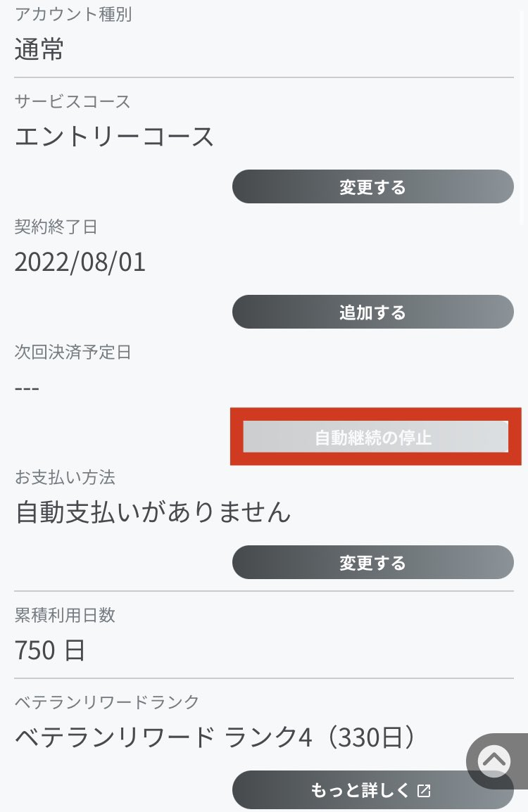Click the エントリーコース service course text
Screen dimensions: 528x812
[114, 137]
